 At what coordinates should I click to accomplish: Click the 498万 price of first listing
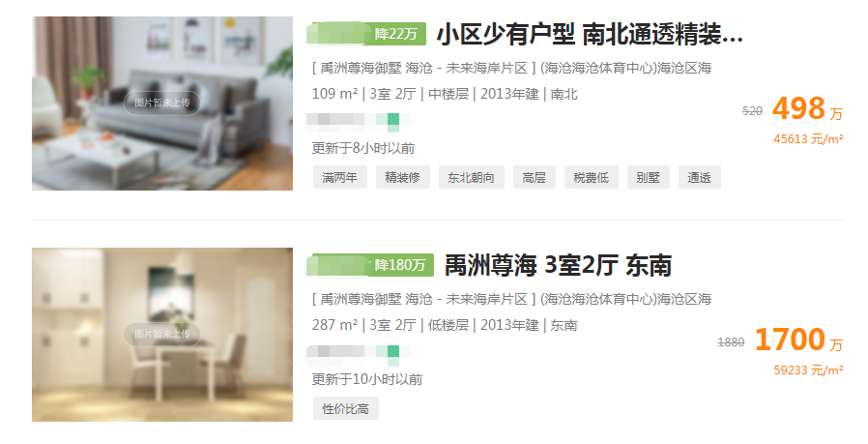click(807, 108)
